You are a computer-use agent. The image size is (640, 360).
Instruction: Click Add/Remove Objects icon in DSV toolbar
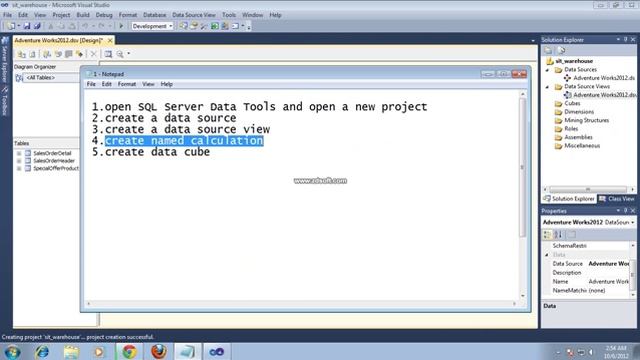pyautogui.click(x=21, y=54)
